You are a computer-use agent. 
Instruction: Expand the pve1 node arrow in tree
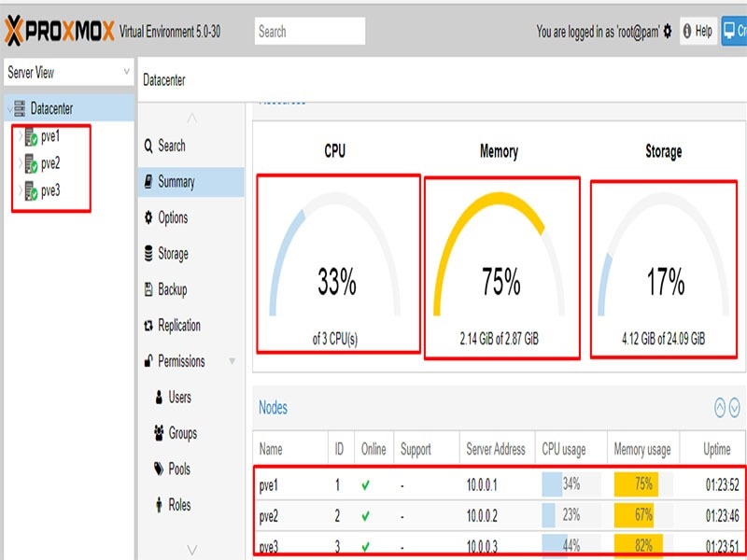[21, 137]
